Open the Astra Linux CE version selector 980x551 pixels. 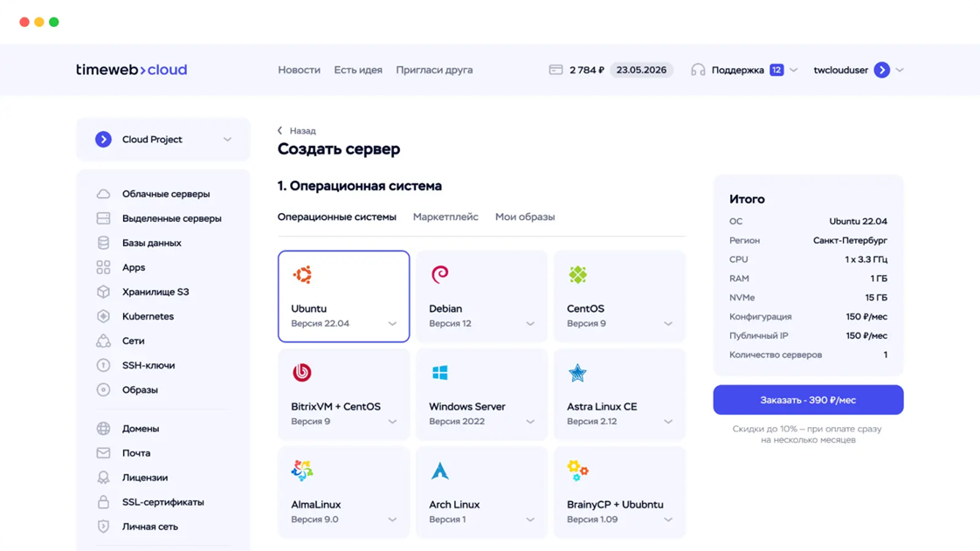[x=667, y=421]
